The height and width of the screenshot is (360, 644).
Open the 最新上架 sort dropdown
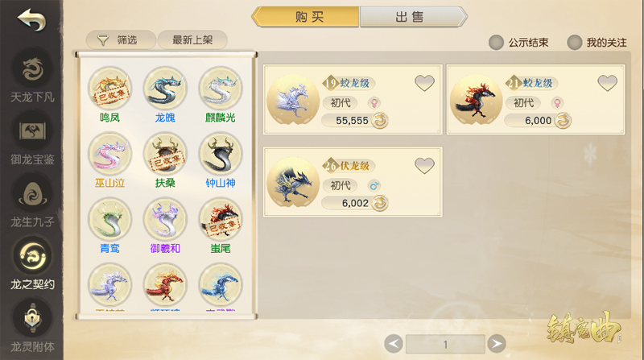[192, 39]
